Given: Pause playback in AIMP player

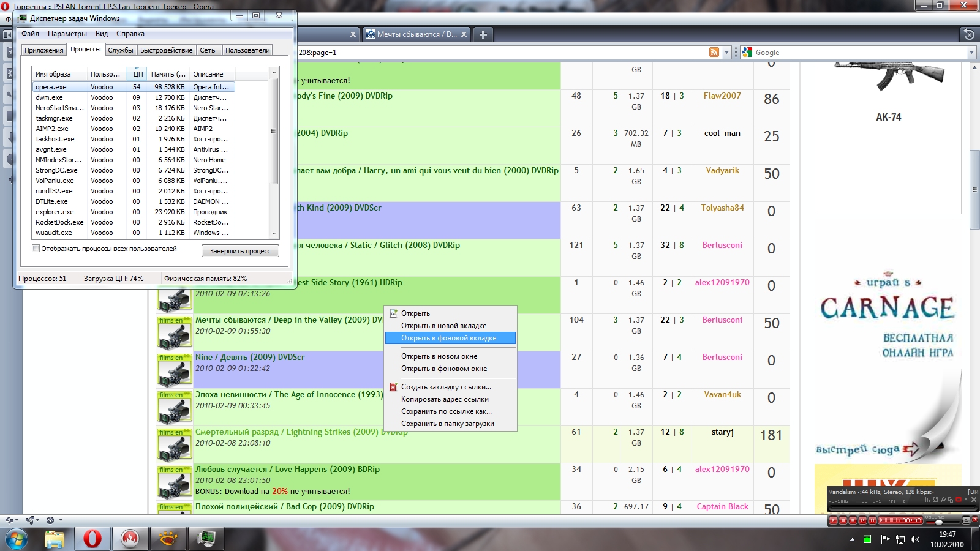Looking at the screenshot, I should tap(843, 520).
